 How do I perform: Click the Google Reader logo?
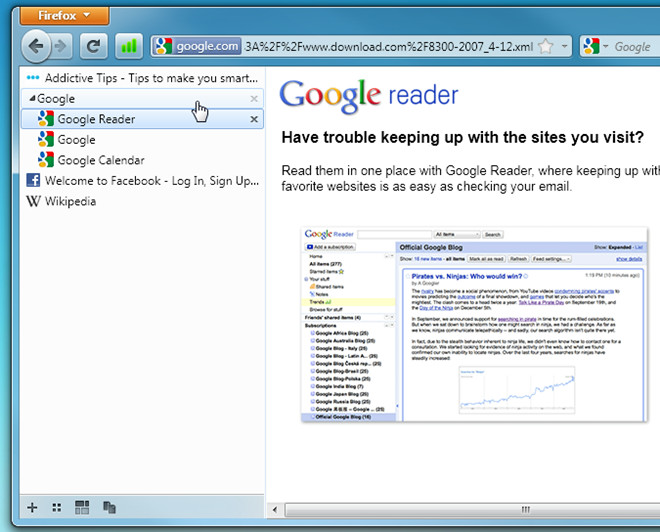[369, 96]
